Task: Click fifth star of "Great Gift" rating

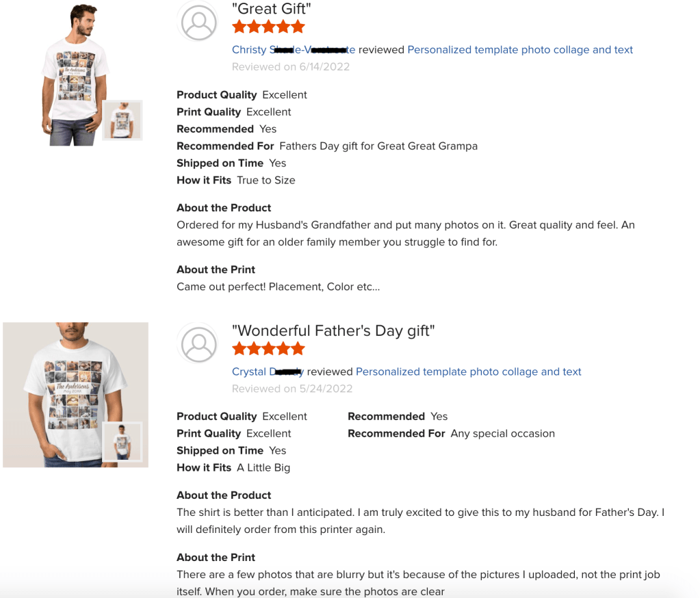Action: (297, 27)
